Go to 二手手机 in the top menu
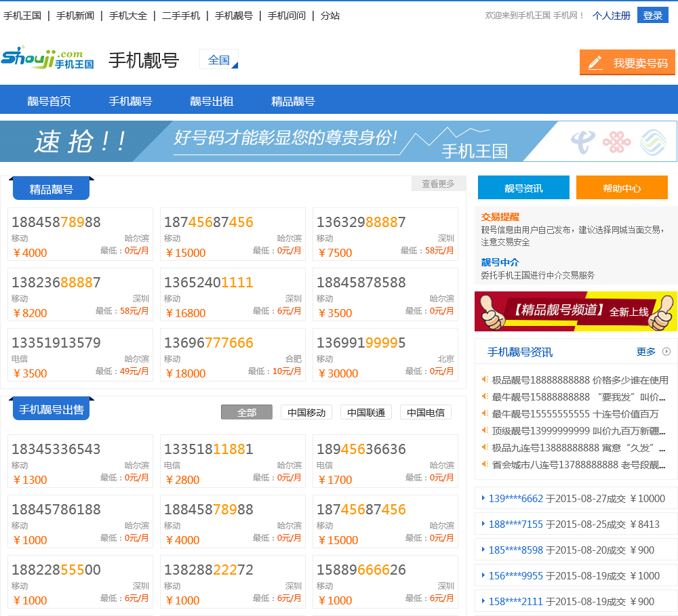The image size is (678, 616). (x=181, y=15)
